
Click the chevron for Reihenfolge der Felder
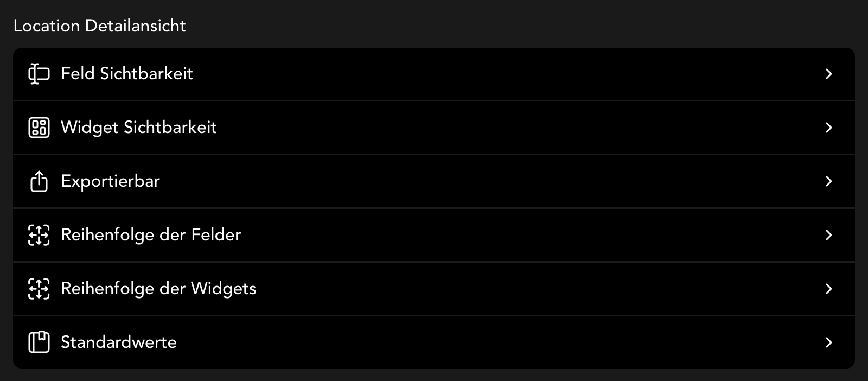point(828,235)
